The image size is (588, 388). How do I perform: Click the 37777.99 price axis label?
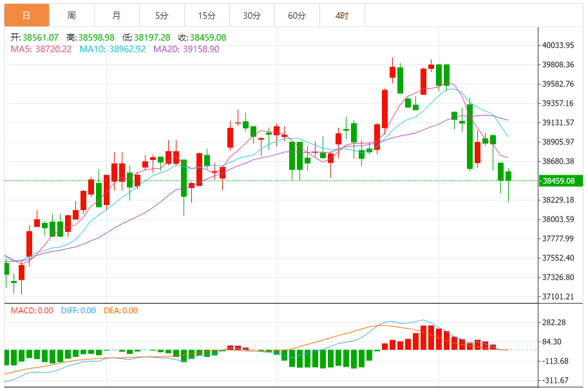coord(558,238)
